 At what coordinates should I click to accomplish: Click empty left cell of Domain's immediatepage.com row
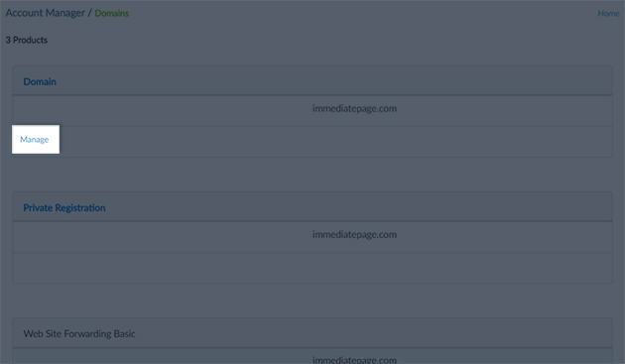160,111
